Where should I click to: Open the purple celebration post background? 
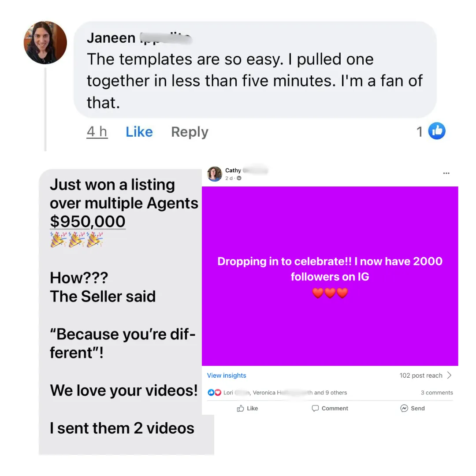pos(330,276)
